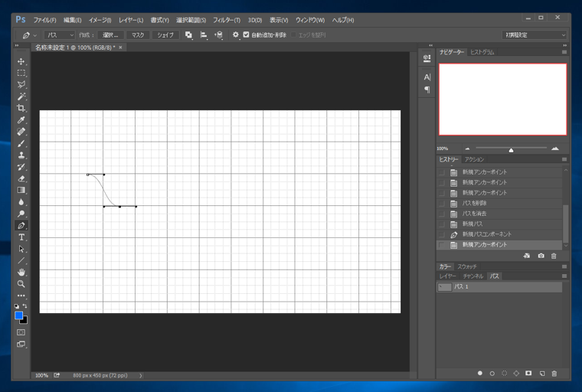Viewport: 582px width, 392px height.
Task: Select the Zoom magnifier tool
Action: click(x=21, y=284)
